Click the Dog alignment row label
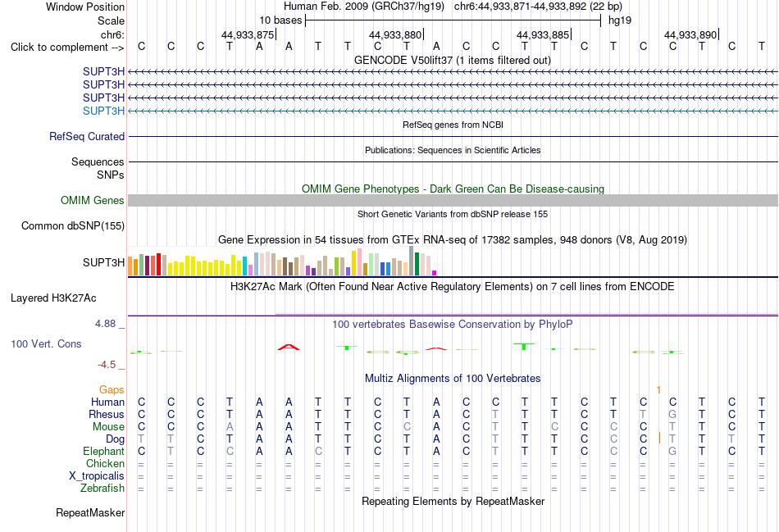The image size is (779, 532). (116, 439)
